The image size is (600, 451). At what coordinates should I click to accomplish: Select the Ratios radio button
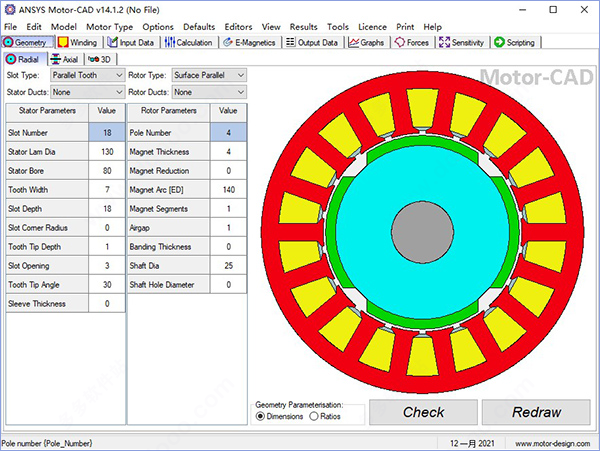pyautogui.click(x=314, y=416)
